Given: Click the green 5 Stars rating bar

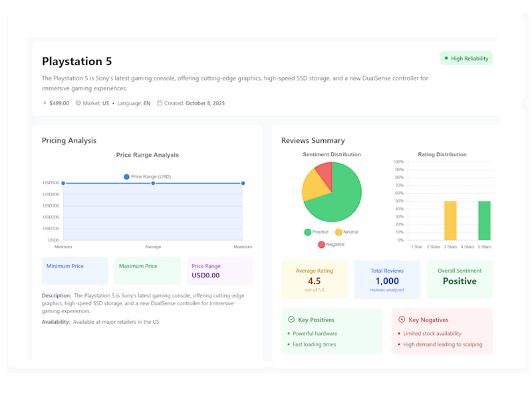Looking at the screenshot, I should point(484,220).
